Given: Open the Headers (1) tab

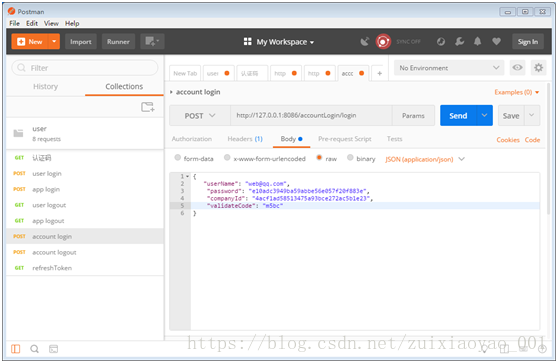Looking at the screenshot, I should (x=245, y=139).
